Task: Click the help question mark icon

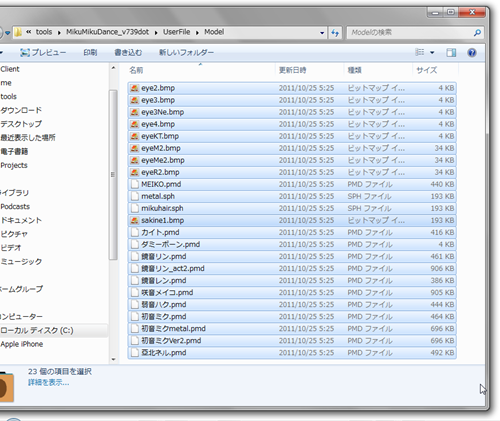Action: click(472, 52)
